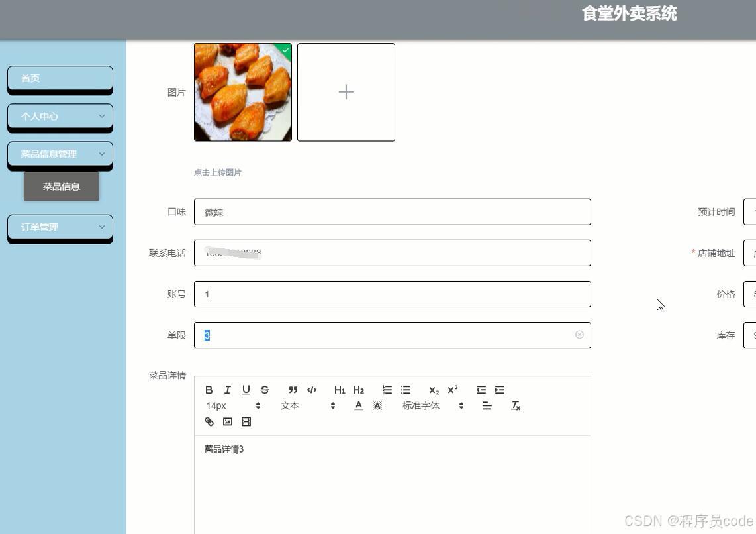Go to 首页 in sidebar
Image resolution: width=756 pixels, height=534 pixels.
[x=60, y=78]
